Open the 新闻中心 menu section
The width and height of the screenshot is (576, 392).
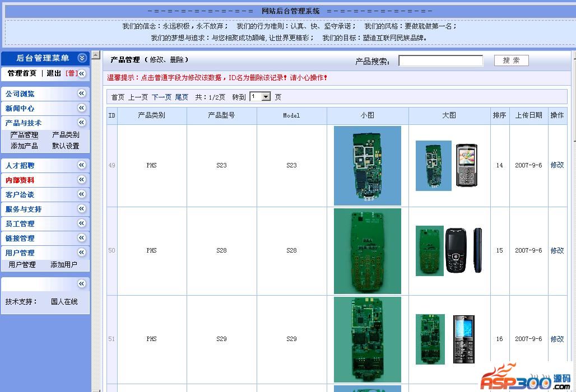click(20, 109)
